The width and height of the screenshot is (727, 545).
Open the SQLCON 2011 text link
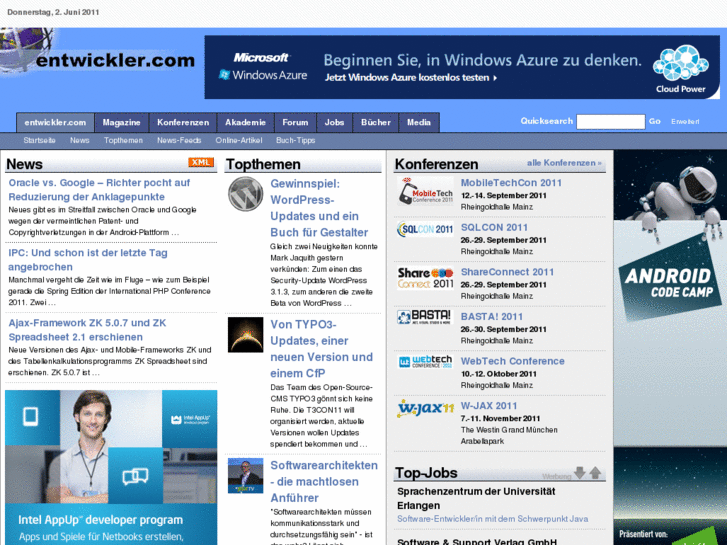tap(494, 227)
